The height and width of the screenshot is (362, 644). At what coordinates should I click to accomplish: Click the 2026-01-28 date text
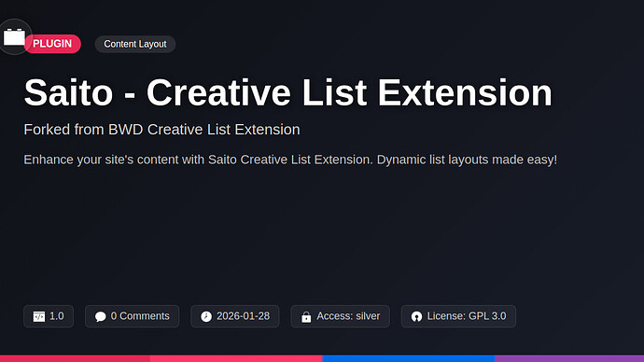(244, 316)
